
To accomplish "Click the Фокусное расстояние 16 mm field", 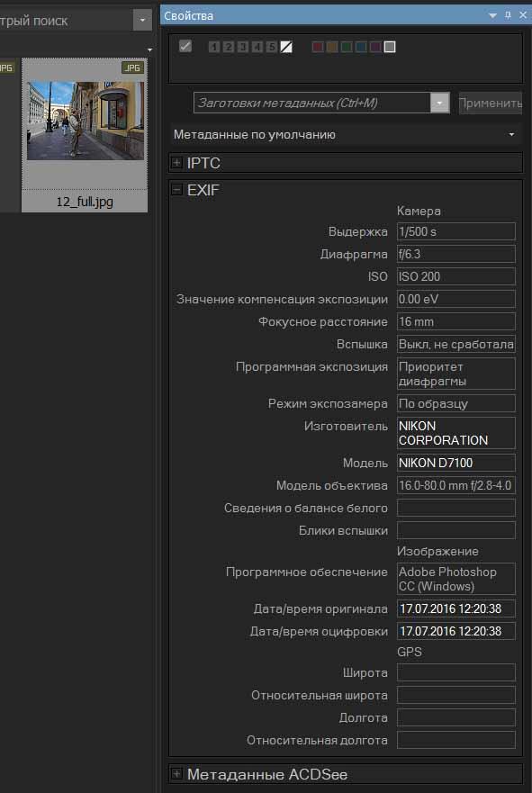I will coord(456,321).
